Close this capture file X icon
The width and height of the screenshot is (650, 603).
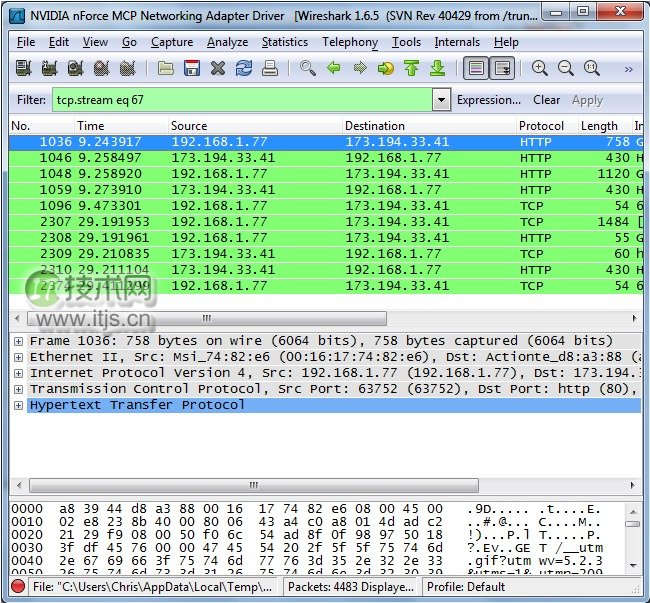coord(218,68)
